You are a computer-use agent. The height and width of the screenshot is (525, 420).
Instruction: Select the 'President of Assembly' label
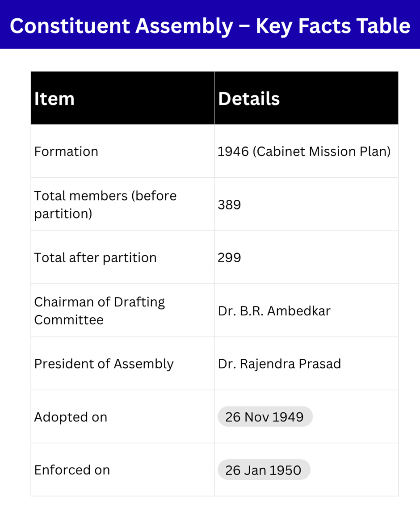(104, 364)
